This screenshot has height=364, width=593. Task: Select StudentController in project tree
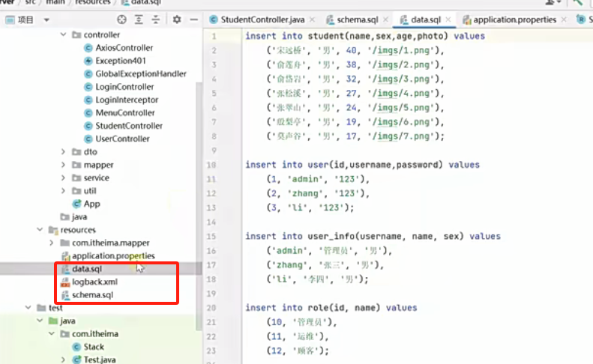click(129, 126)
